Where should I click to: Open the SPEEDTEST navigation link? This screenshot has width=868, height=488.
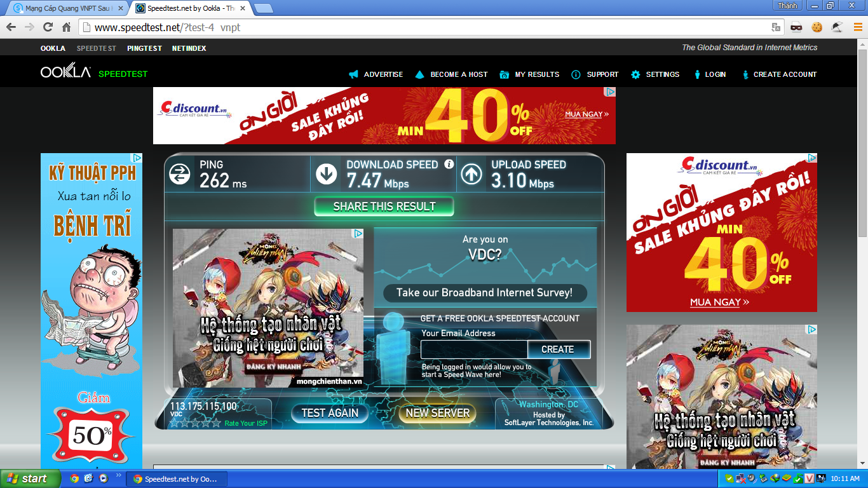tap(97, 48)
